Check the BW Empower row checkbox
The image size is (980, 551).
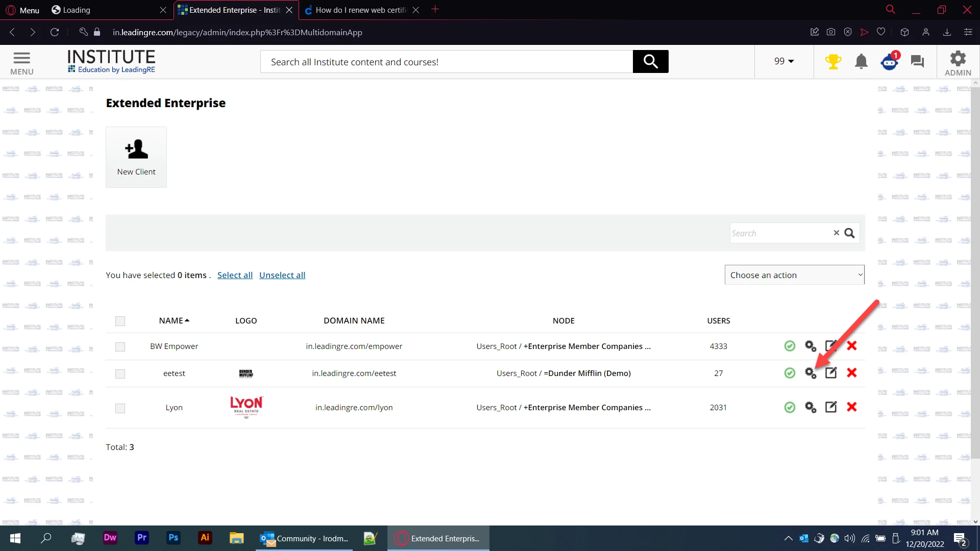click(x=120, y=347)
